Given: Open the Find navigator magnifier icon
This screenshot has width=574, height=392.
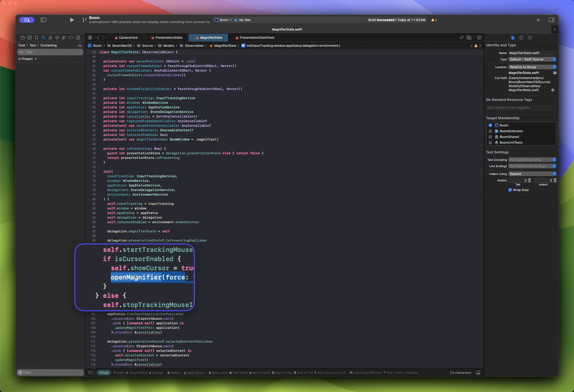Looking at the screenshot, I should tap(43, 38).
